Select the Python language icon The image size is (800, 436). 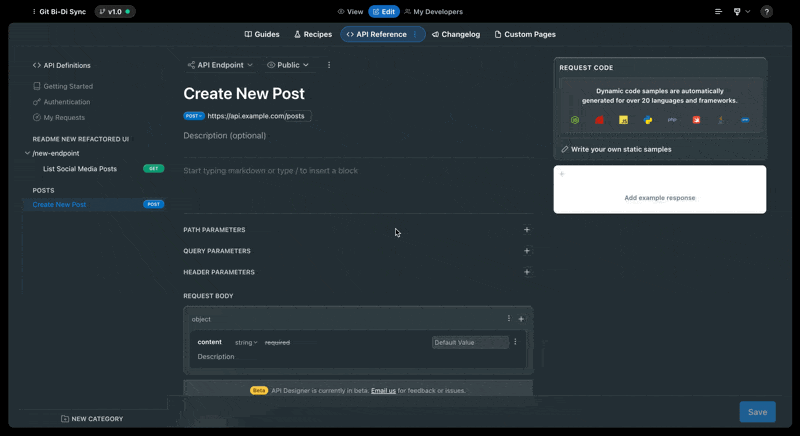click(x=648, y=120)
